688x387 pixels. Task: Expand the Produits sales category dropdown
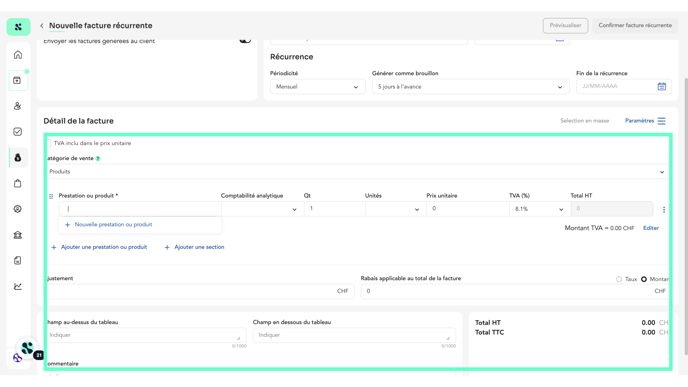(x=357, y=172)
